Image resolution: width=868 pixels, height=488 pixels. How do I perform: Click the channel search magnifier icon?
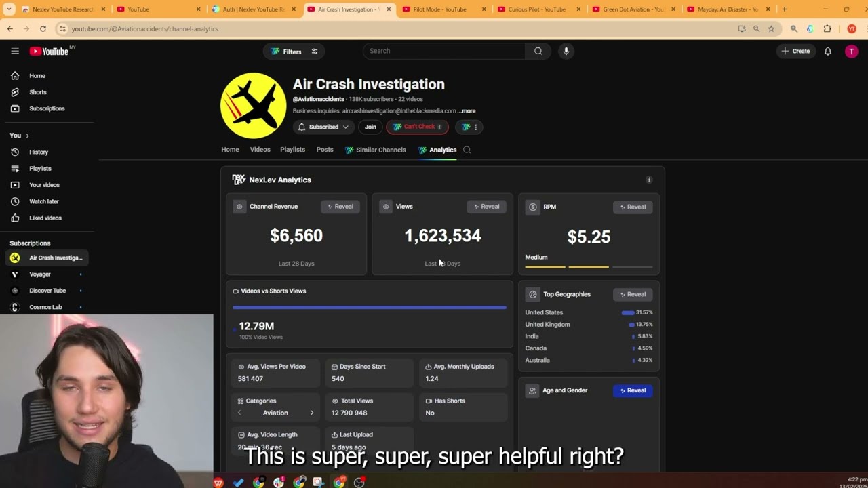tap(467, 150)
